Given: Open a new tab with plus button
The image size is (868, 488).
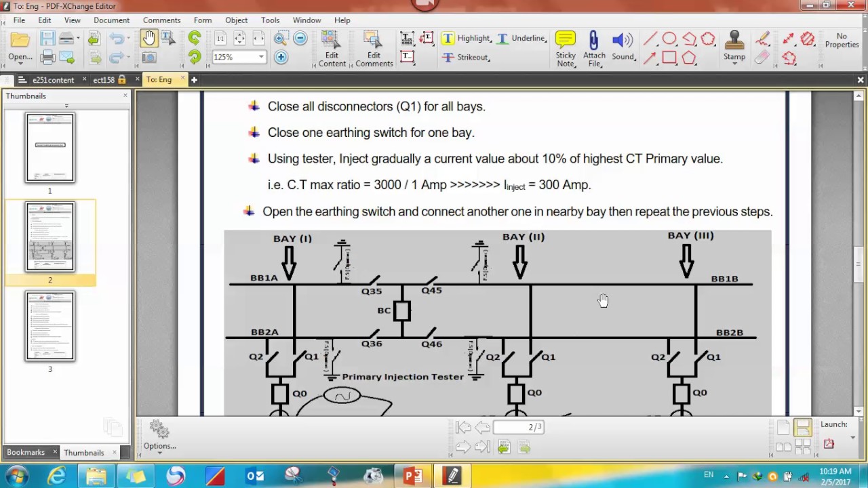Looking at the screenshot, I should 194,80.
